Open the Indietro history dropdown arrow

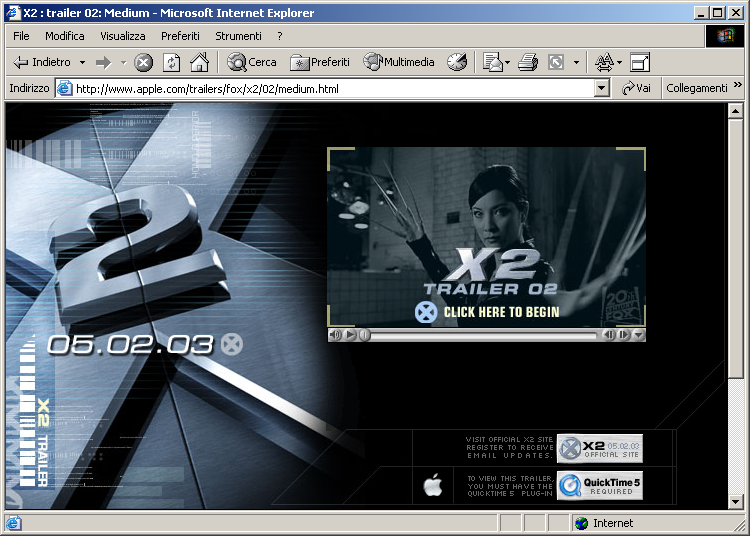point(82,63)
